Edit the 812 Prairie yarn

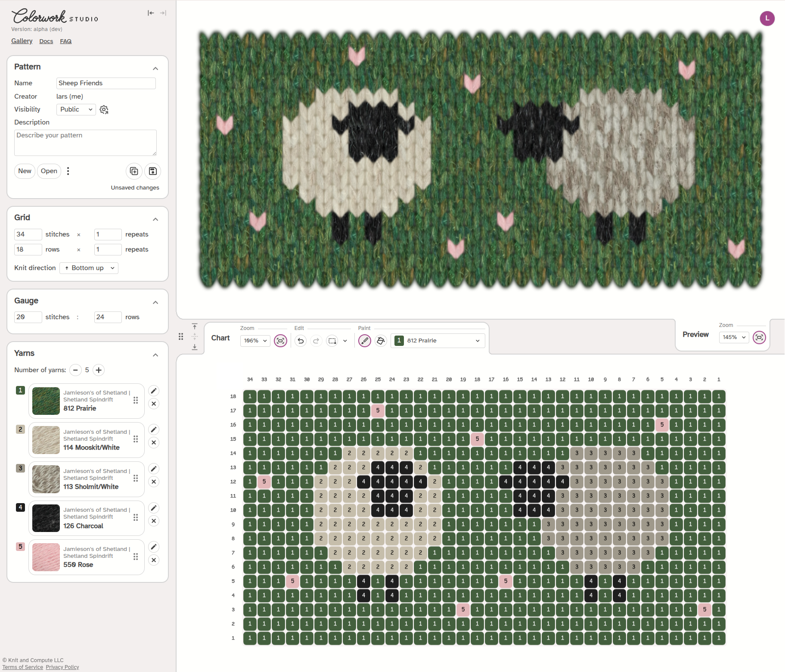tap(154, 391)
